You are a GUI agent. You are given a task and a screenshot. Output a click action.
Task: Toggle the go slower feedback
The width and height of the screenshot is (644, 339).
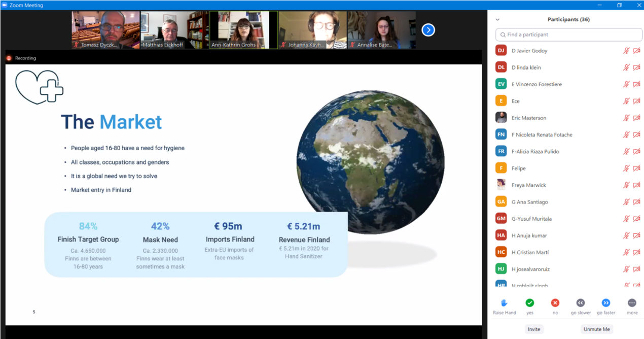[581, 306]
